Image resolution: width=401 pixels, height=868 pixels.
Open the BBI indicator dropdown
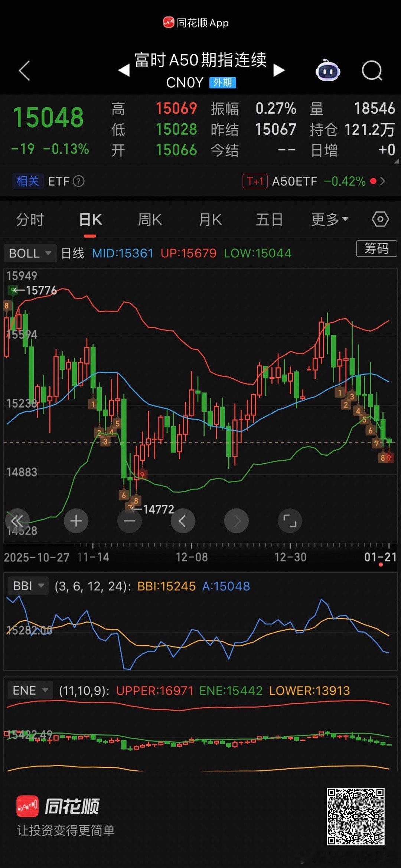pyautogui.click(x=28, y=586)
